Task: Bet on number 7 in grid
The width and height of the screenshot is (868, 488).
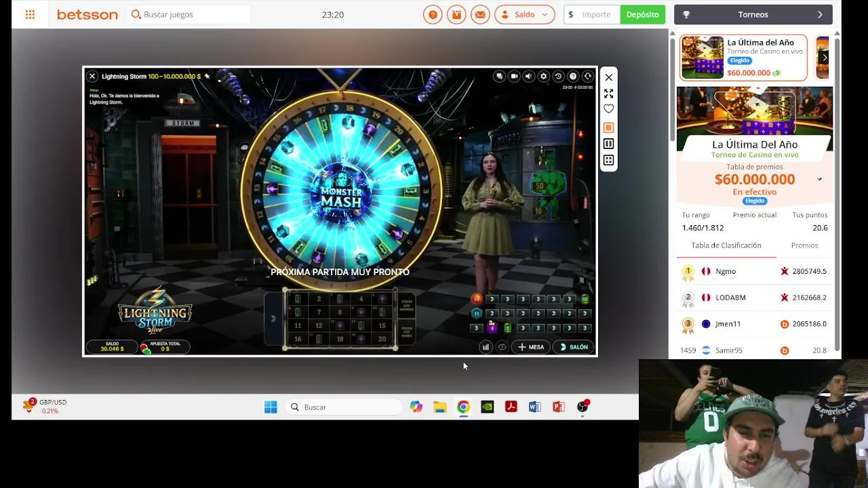Action: pyautogui.click(x=319, y=312)
